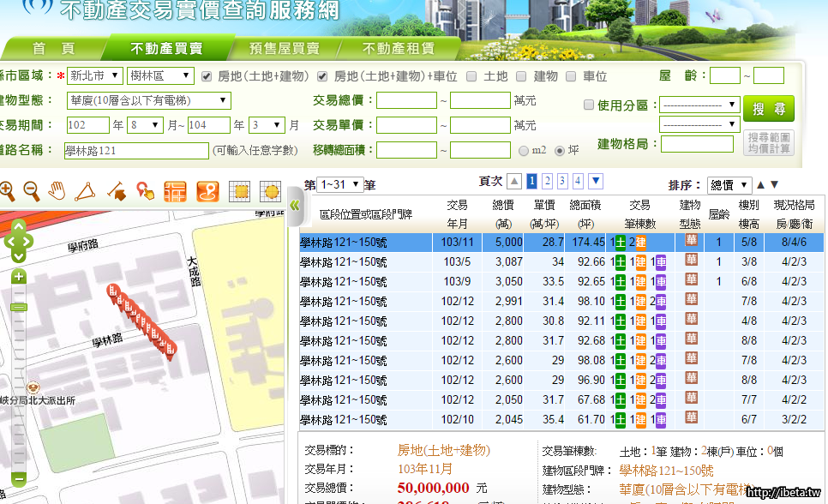Select the square area selection tool
The height and width of the screenshot is (504, 828).
click(x=240, y=190)
